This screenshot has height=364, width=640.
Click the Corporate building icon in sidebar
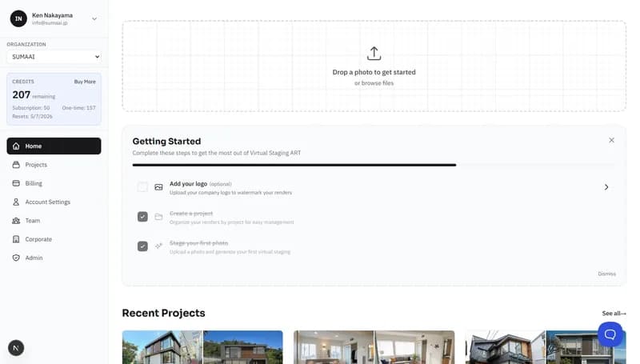[x=16, y=239]
